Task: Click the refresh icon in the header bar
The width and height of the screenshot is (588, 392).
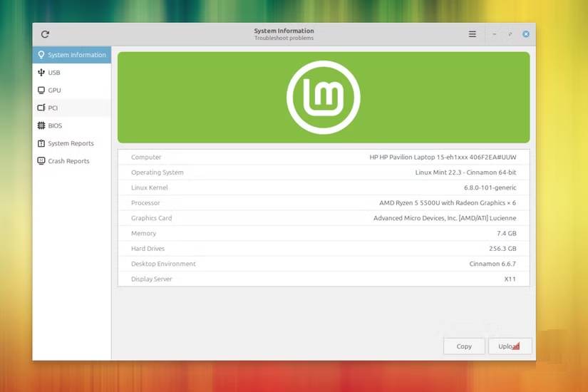Action: 45,34
